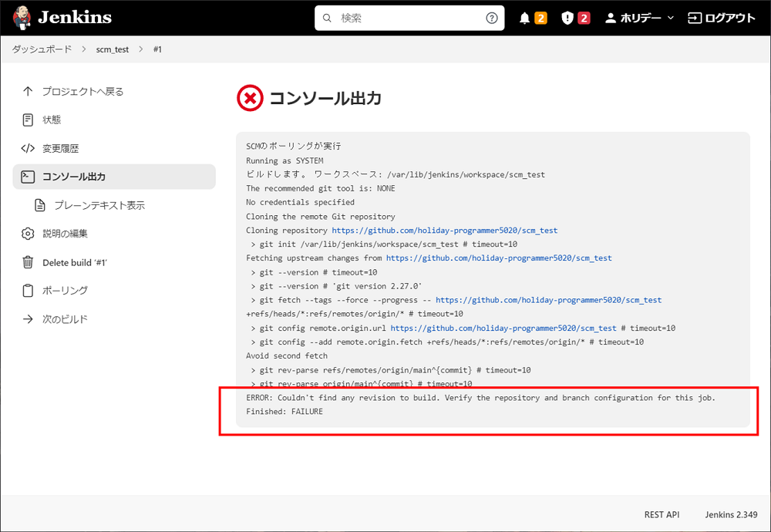
Task: Click the No credentials specified log line
Action: pos(301,202)
